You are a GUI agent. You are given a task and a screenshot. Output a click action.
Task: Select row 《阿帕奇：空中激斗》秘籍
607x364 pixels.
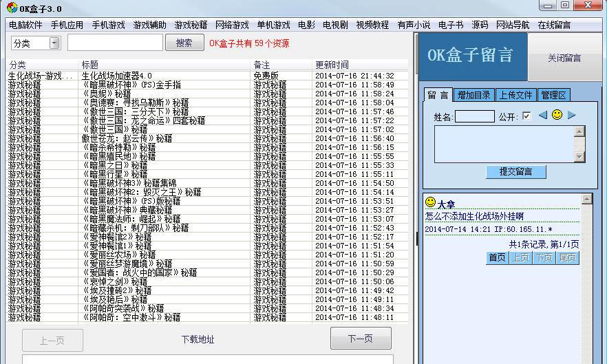[207, 317]
